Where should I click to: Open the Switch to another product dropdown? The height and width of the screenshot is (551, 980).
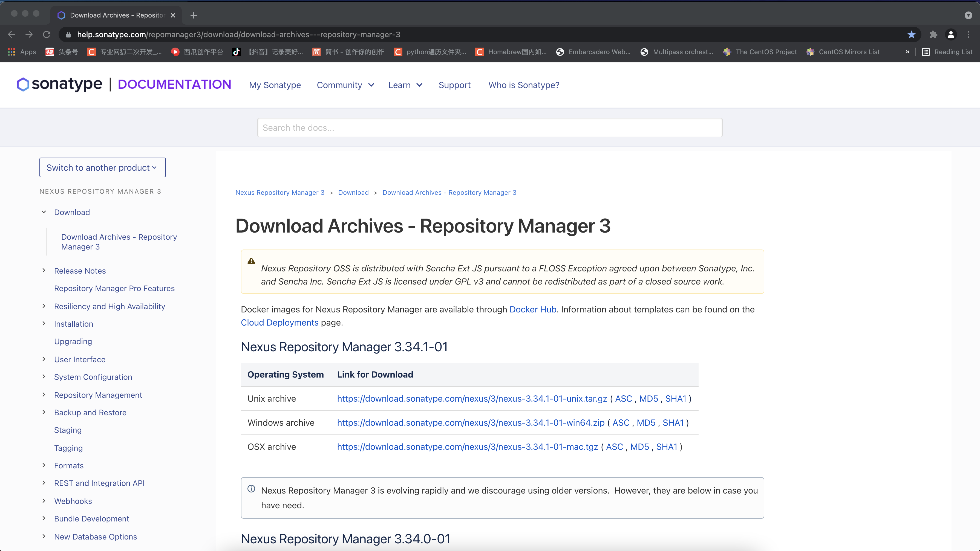tap(102, 167)
